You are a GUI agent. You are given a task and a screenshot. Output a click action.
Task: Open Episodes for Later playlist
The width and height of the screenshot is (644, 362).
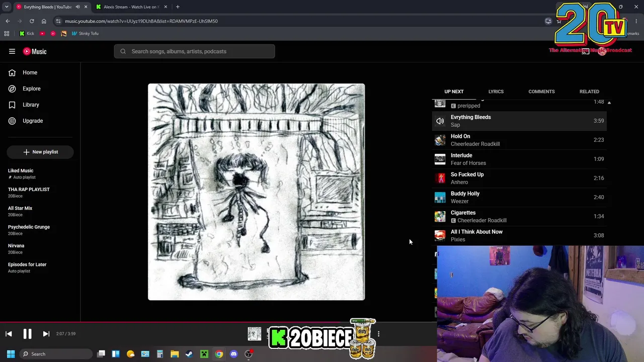pyautogui.click(x=40, y=267)
